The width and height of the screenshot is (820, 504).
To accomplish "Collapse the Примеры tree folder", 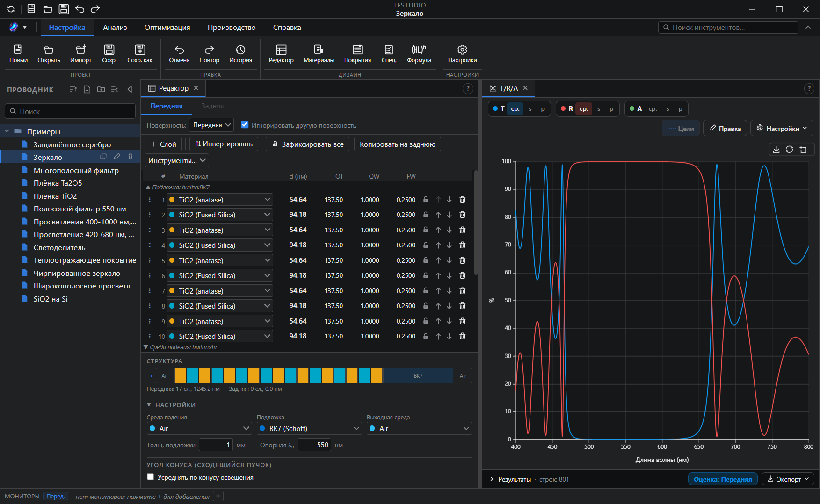I will (x=7, y=131).
